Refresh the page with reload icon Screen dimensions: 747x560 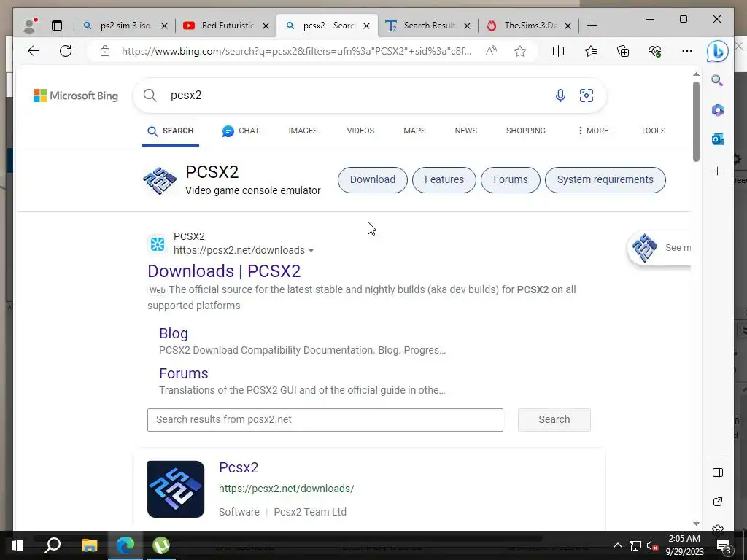[x=66, y=51]
